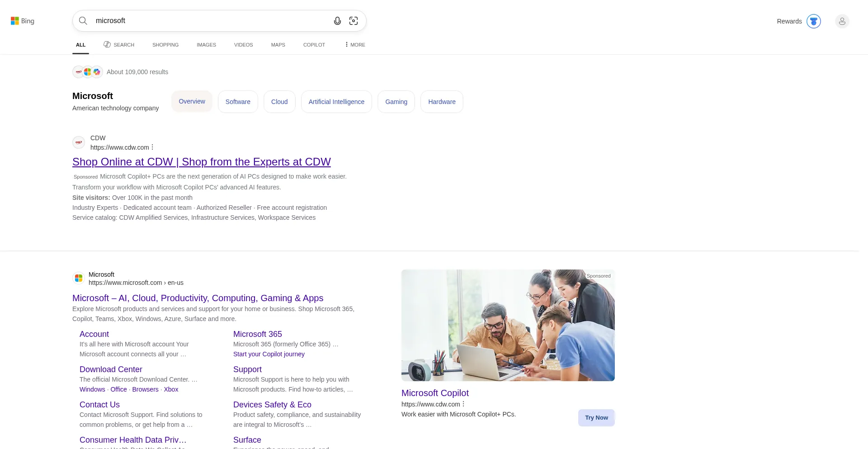Open the options dots next to cdw.com URL
Viewport: 868px width, 449px height.
tap(152, 147)
